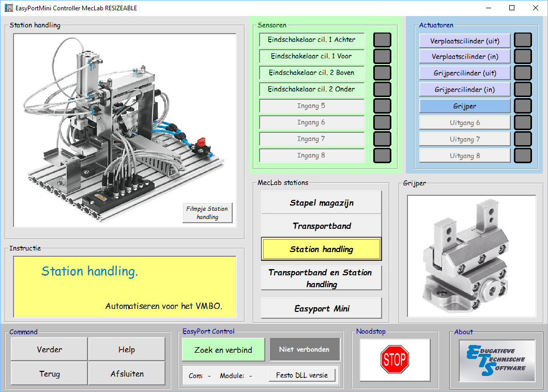
Task: Close the EasyPortMini Controller window
Action: tap(536, 8)
